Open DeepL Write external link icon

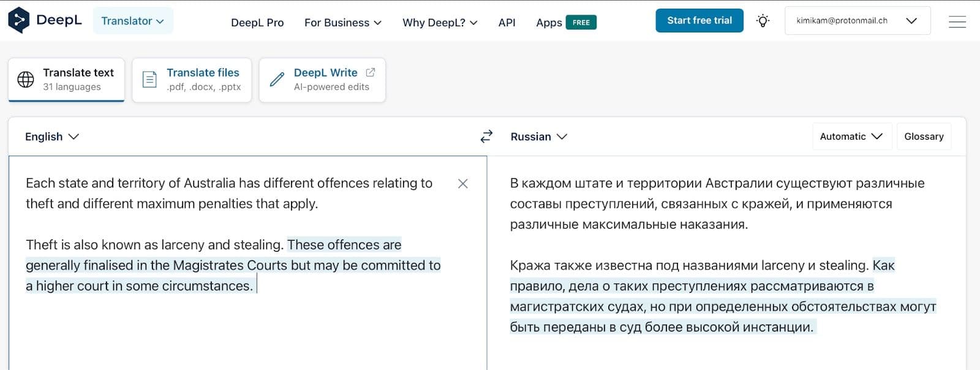pyautogui.click(x=371, y=72)
